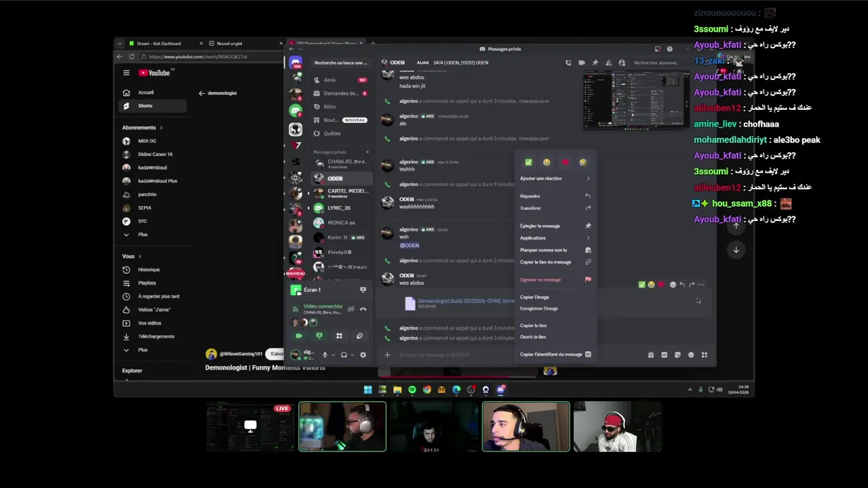Open the GIF picker in message bar
The image size is (868, 488).
(664, 354)
